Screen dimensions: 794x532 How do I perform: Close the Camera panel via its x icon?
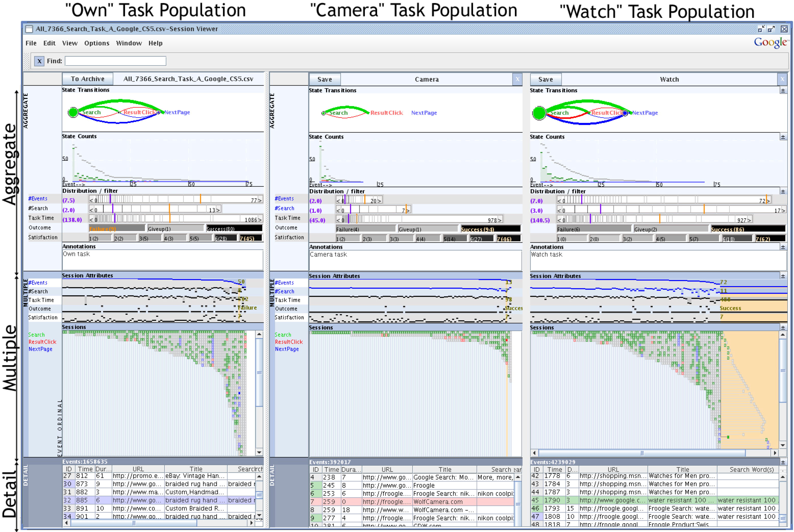click(517, 79)
